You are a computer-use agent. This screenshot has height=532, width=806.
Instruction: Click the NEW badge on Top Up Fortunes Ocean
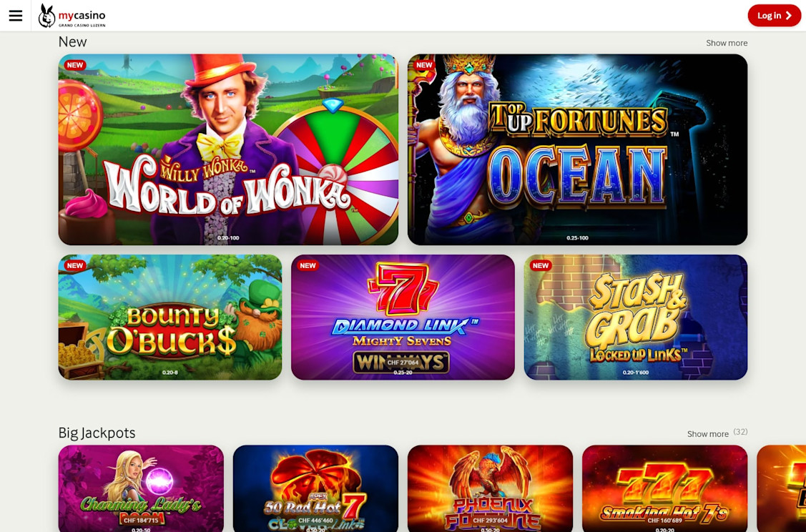tap(424, 65)
